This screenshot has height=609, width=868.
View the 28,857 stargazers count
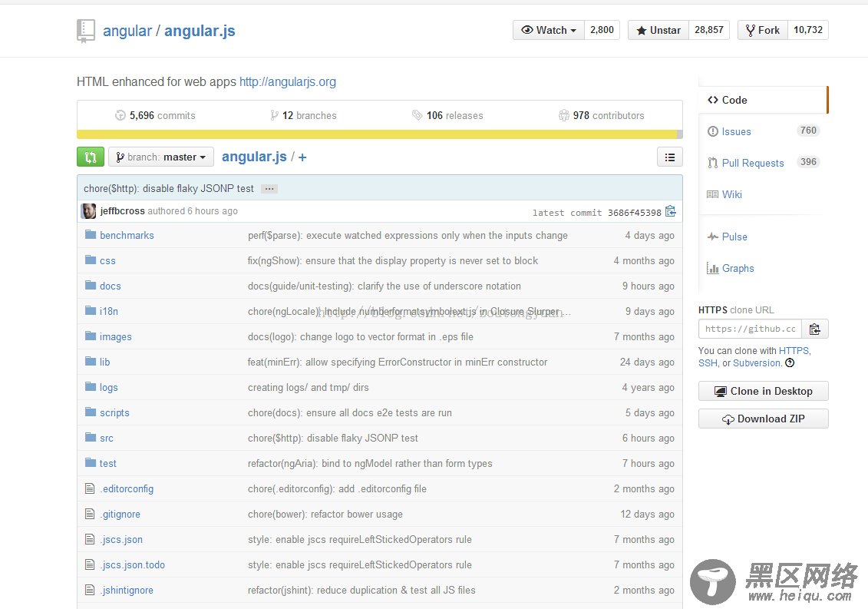click(709, 30)
